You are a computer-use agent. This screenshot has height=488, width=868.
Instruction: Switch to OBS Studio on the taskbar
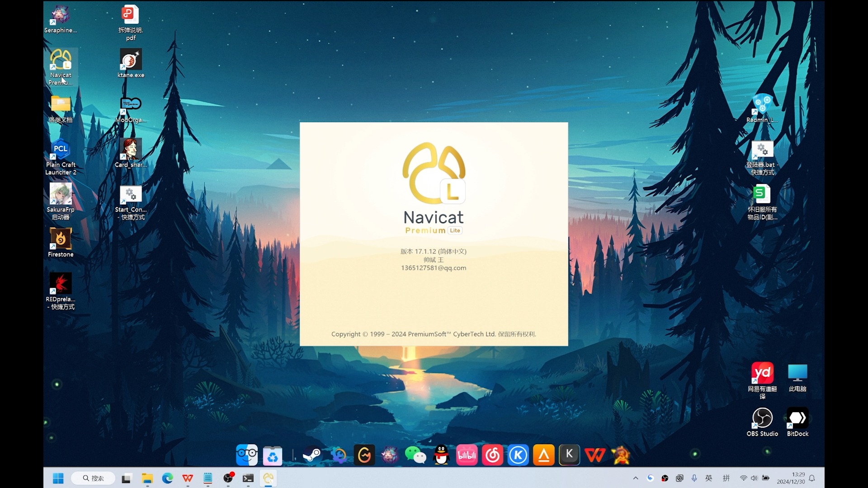(228, 478)
